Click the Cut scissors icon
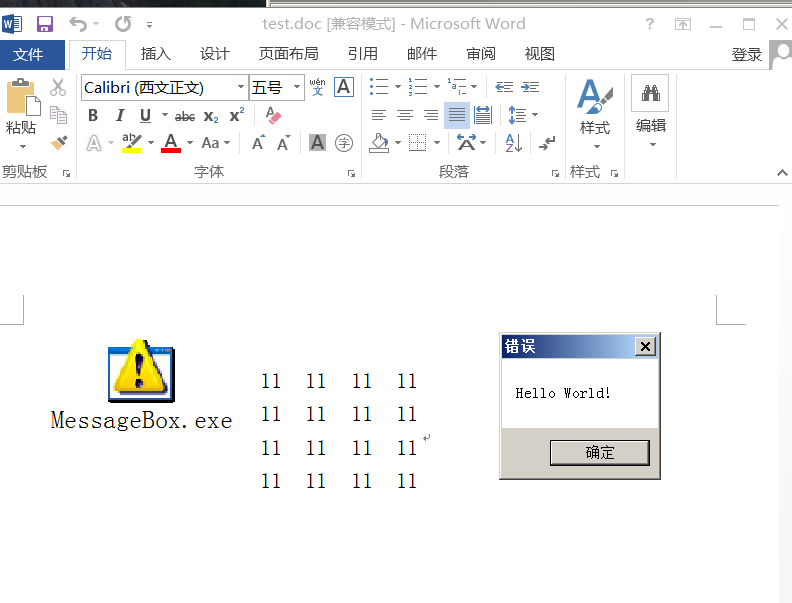Screen dimensions: 792x603 [58, 87]
